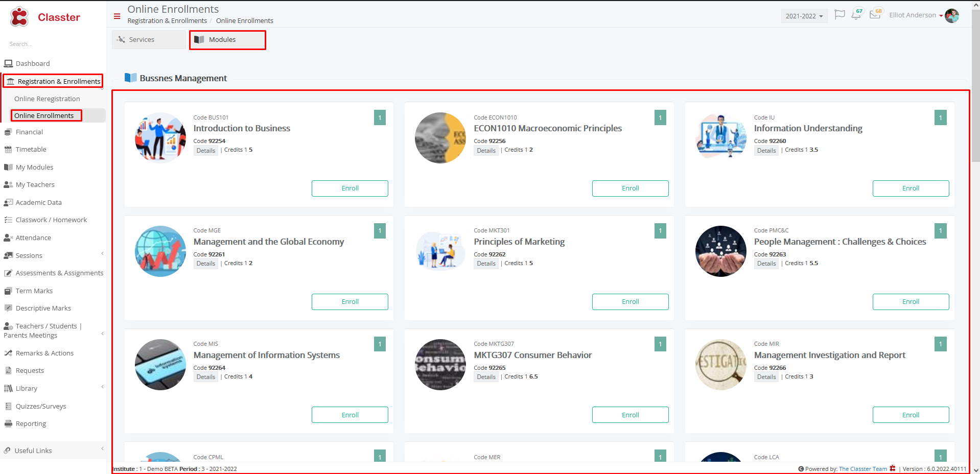Click the Dashboard laptop icon
Viewport: 980px width, 474px height.
click(8, 63)
